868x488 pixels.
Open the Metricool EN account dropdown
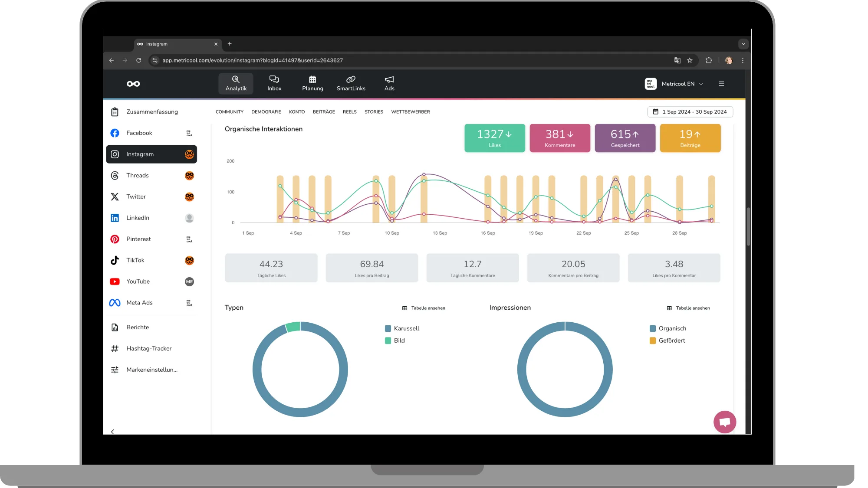(x=678, y=84)
